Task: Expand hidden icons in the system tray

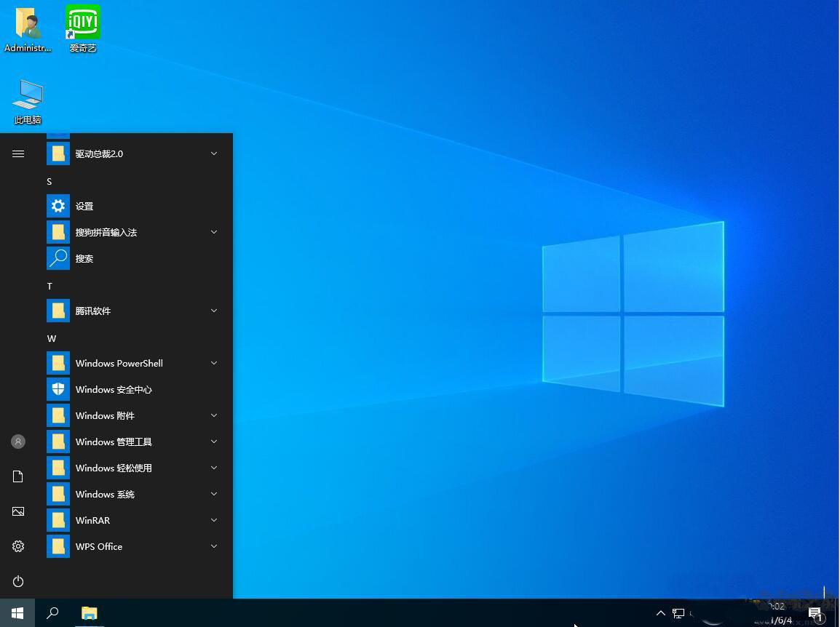Action: 659,613
